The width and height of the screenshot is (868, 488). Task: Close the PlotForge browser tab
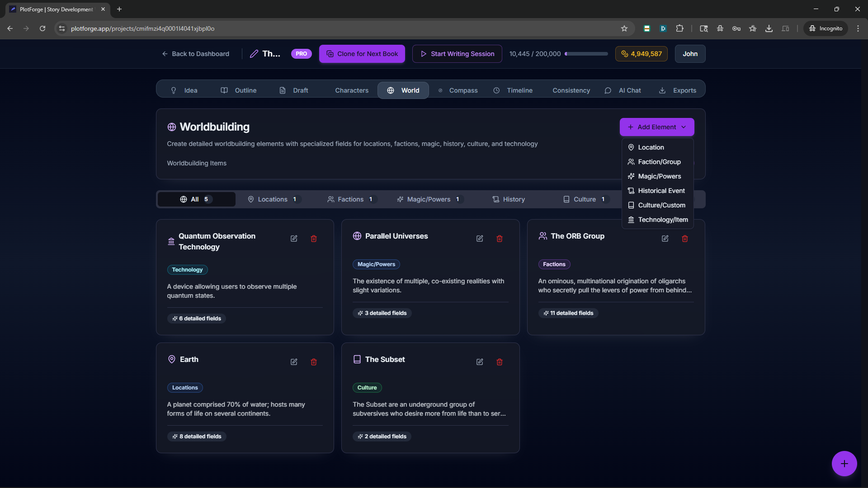(103, 9)
